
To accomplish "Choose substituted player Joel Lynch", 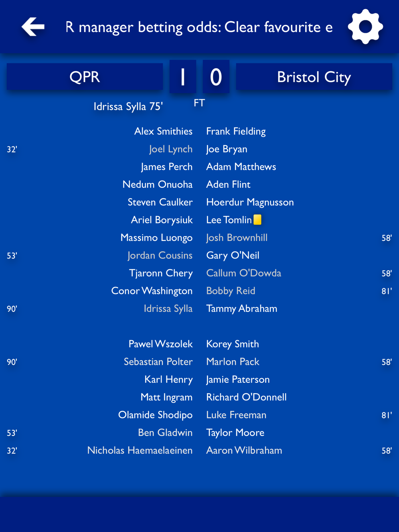I will pos(171,149).
